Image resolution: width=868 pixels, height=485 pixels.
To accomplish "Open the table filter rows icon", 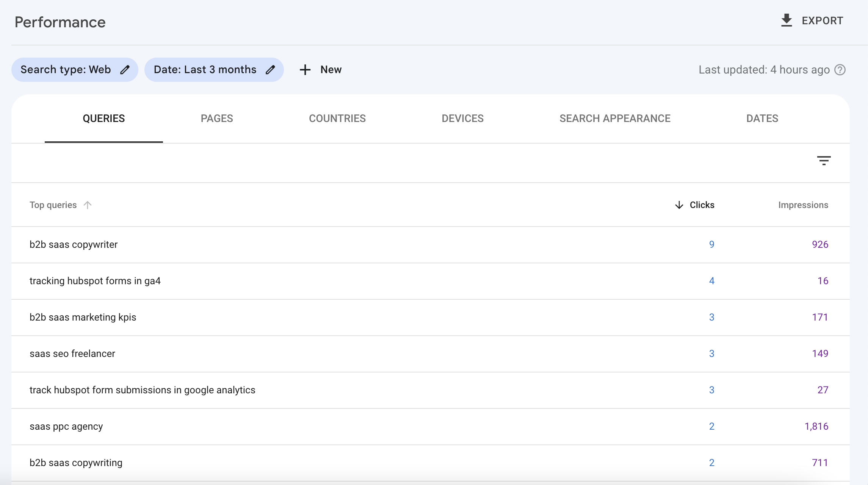I will point(824,161).
